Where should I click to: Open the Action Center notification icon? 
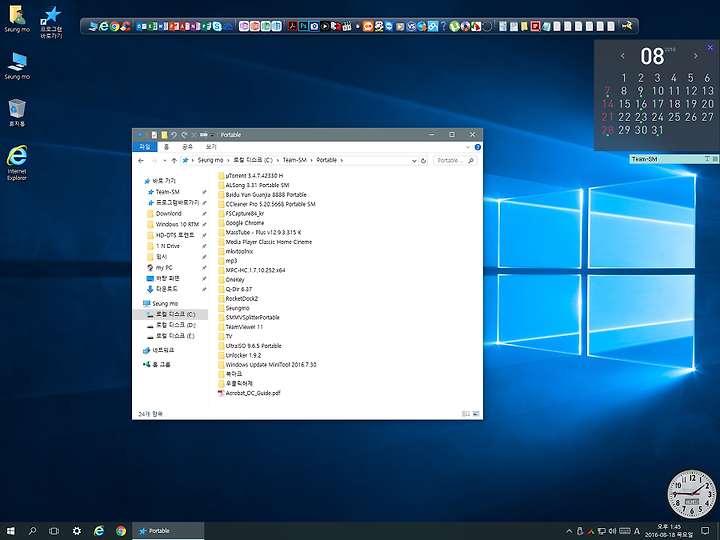coord(705,531)
